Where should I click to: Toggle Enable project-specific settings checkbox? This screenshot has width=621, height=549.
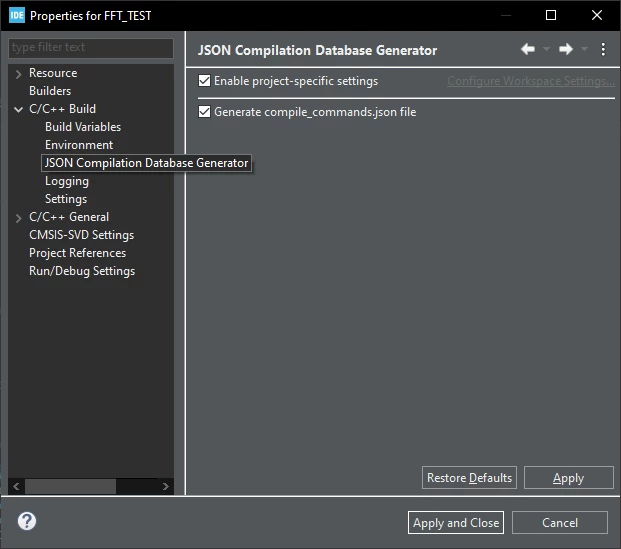(204, 81)
